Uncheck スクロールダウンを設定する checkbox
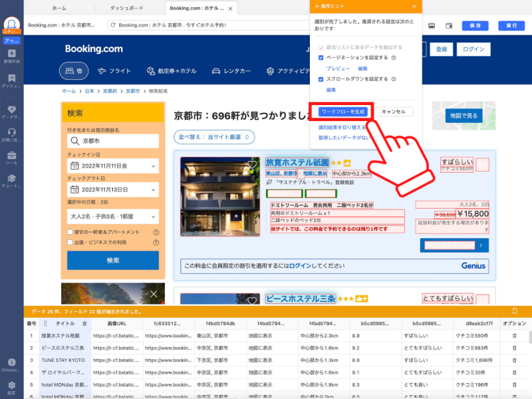This screenshot has width=532, height=399. (x=321, y=79)
